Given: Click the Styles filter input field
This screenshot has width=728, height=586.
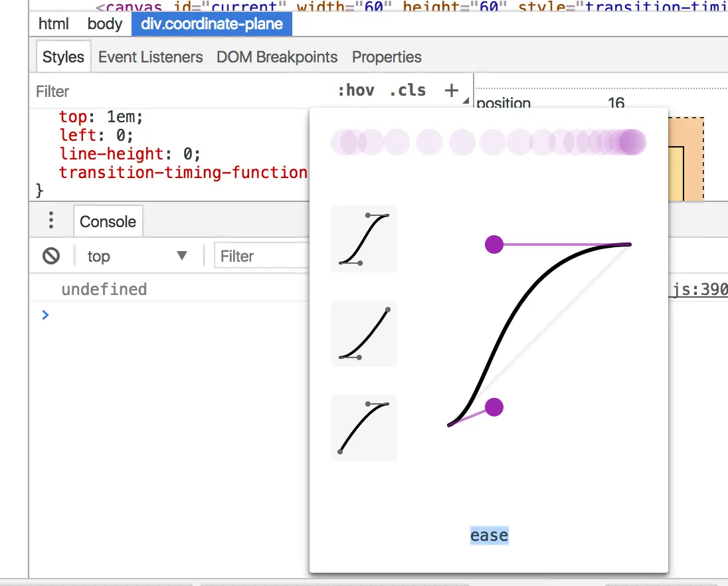Looking at the screenshot, I should (181, 91).
